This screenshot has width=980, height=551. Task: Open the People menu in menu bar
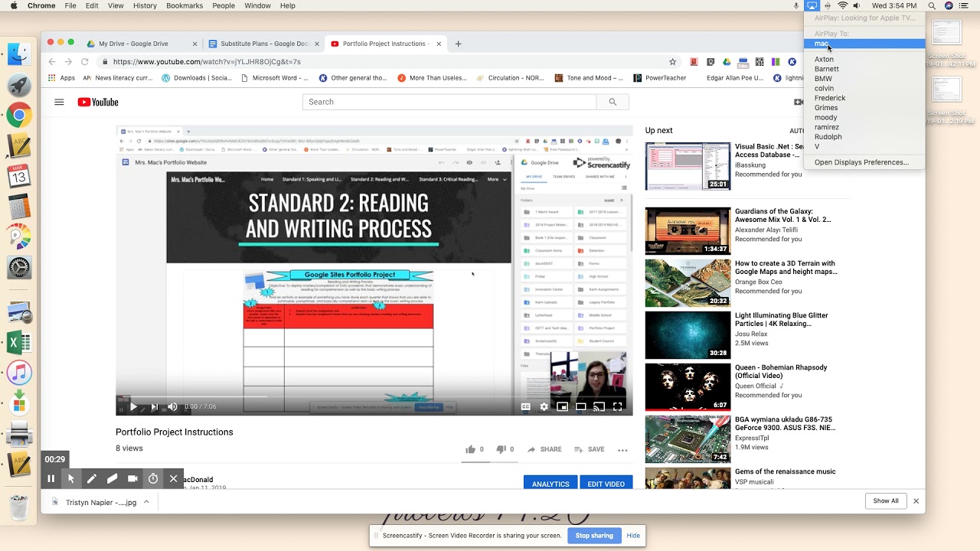point(224,5)
